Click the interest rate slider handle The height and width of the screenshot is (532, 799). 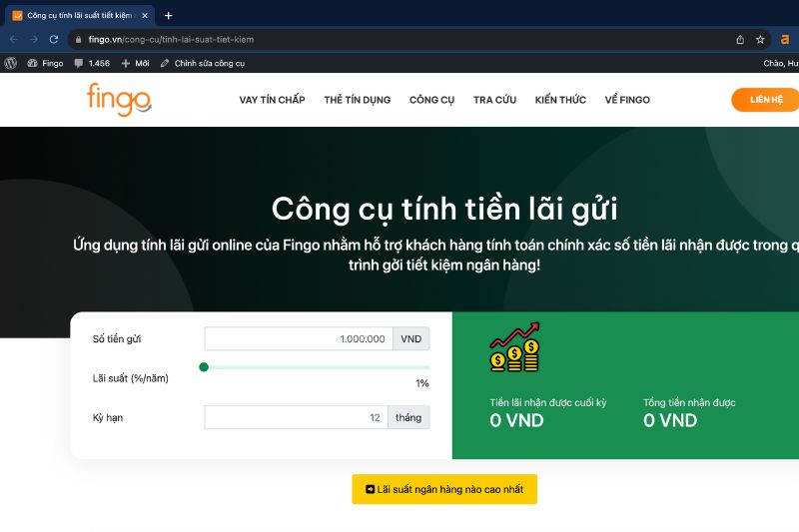204,367
